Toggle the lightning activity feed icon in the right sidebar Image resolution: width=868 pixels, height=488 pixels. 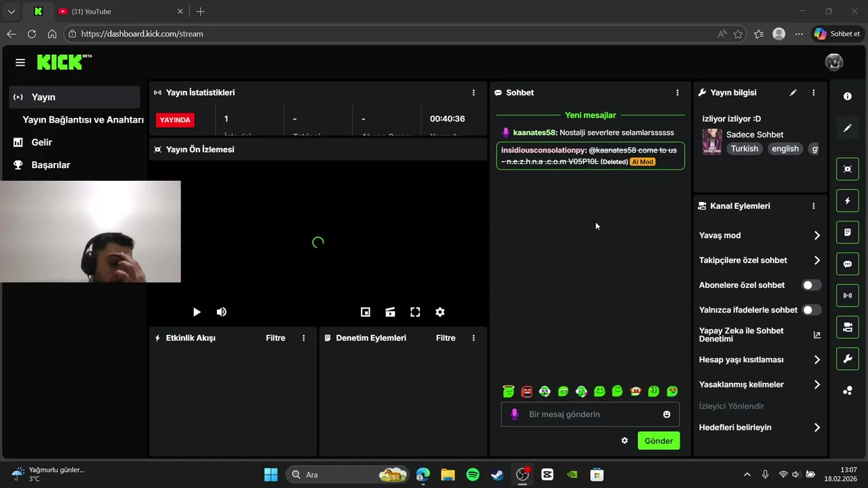(848, 201)
